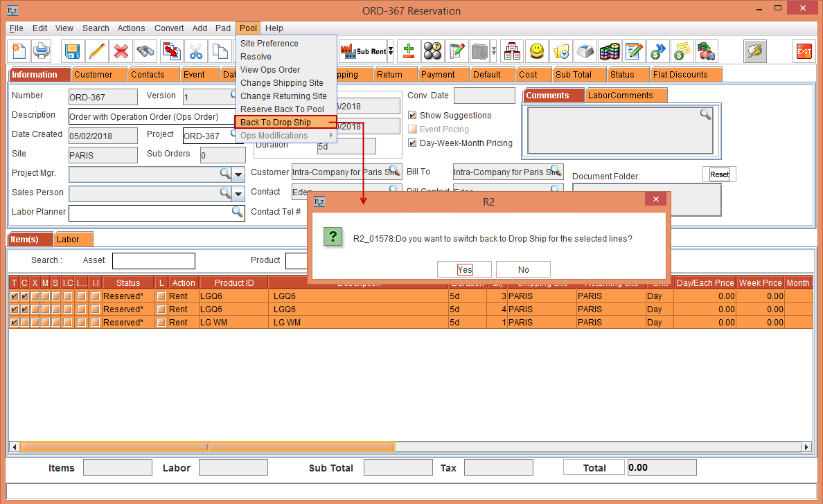Switch to the Sub Total tab
Viewport: 823px width, 504px height.
coord(573,75)
